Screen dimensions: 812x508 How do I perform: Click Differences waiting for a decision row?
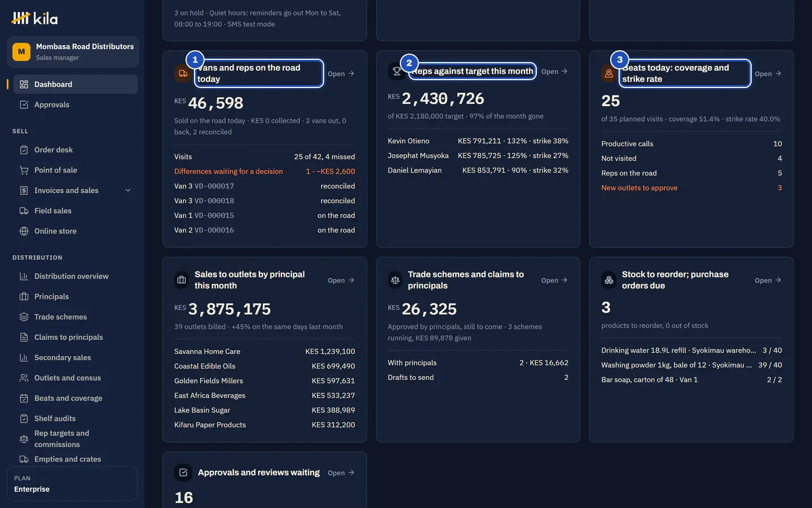(264, 171)
